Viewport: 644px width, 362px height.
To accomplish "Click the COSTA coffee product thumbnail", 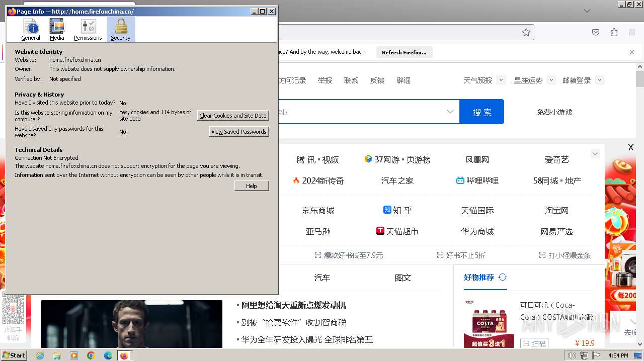I will (489, 323).
